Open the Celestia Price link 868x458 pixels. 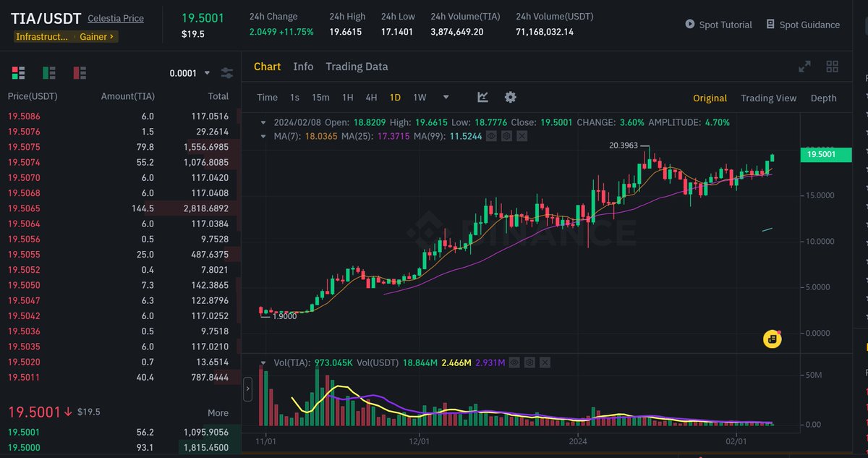coord(116,18)
